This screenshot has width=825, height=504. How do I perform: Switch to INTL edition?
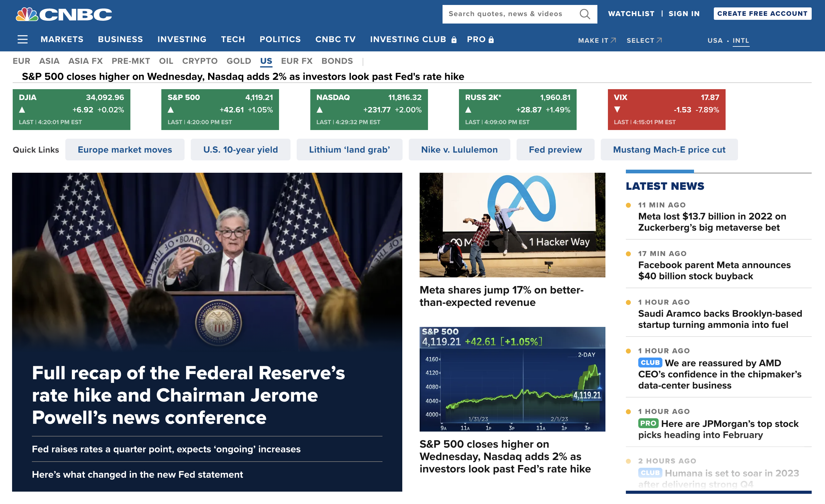(741, 41)
